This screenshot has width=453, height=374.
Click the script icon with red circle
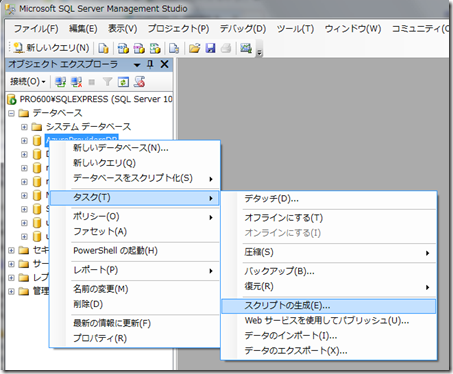pyautogui.click(x=139, y=82)
